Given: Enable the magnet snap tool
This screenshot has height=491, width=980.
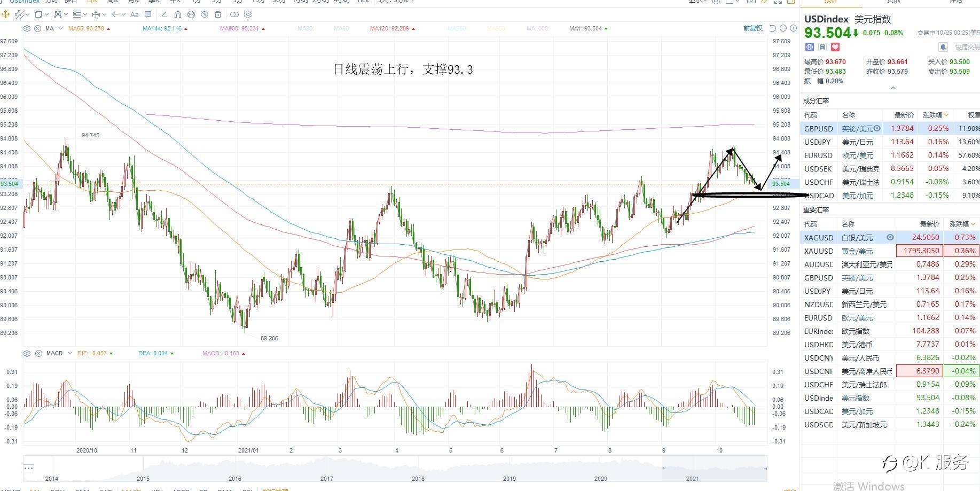Looking at the screenshot, I should pyautogui.click(x=178, y=14).
